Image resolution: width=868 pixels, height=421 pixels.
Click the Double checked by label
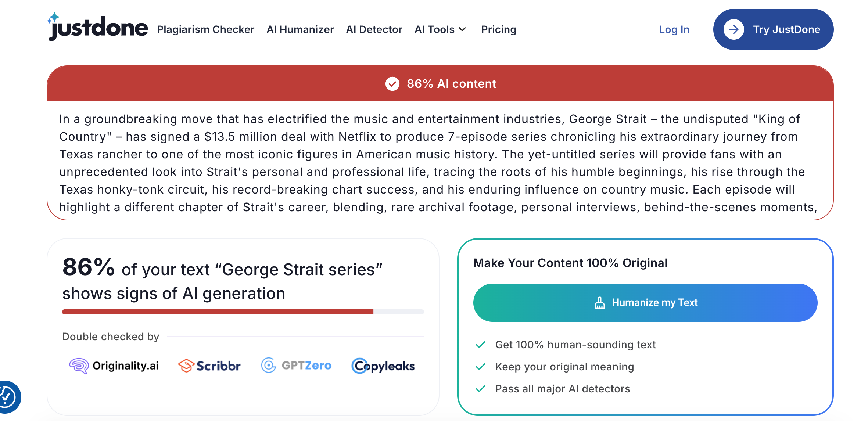tap(111, 337)
